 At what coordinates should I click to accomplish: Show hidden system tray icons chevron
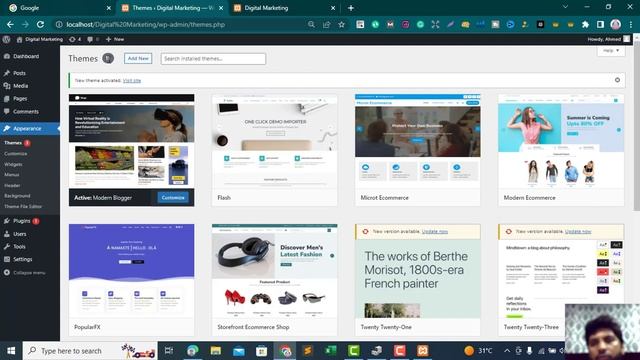(507, 351)
